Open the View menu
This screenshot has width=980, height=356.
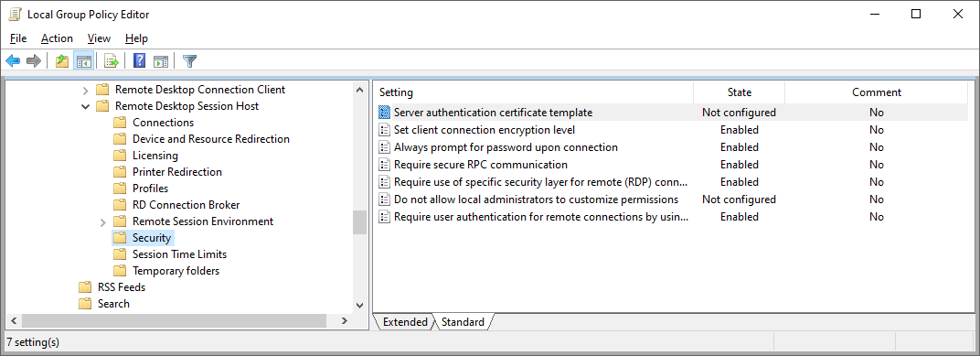[99, 38]
